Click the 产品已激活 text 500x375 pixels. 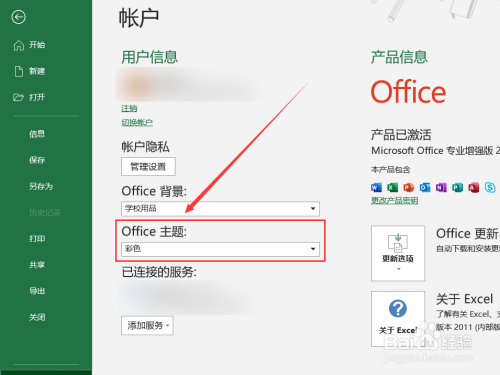pos(401,135)
